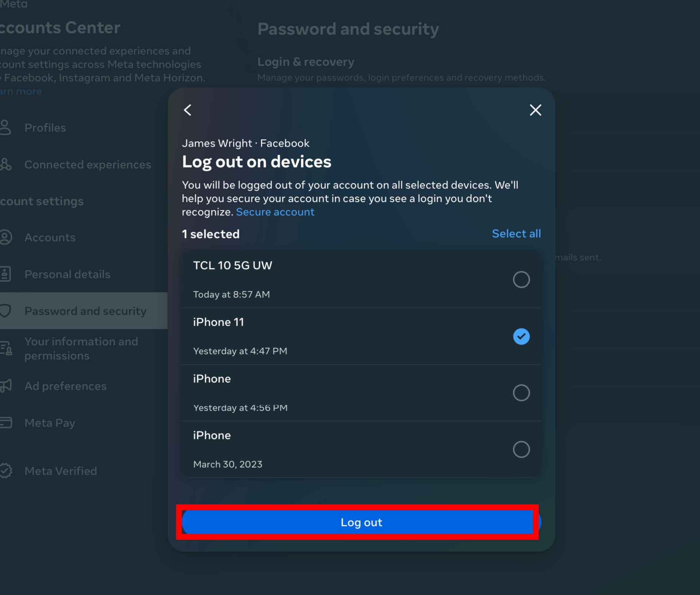Collapse the dialog with the chevron

(187, 110)
